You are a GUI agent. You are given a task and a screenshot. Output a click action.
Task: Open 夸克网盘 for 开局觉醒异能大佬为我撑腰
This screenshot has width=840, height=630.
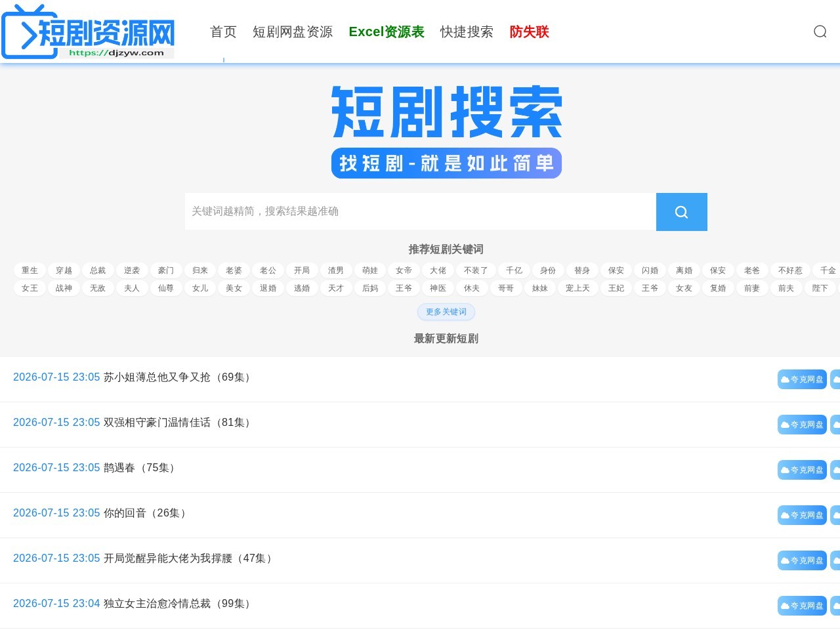tap(802, 560)
